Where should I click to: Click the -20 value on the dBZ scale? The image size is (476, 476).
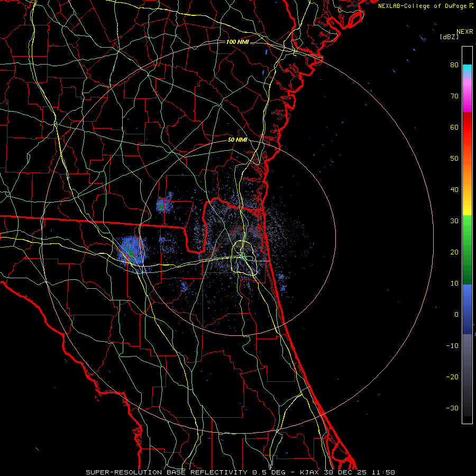pyautogui.click(x=452, y=377)
